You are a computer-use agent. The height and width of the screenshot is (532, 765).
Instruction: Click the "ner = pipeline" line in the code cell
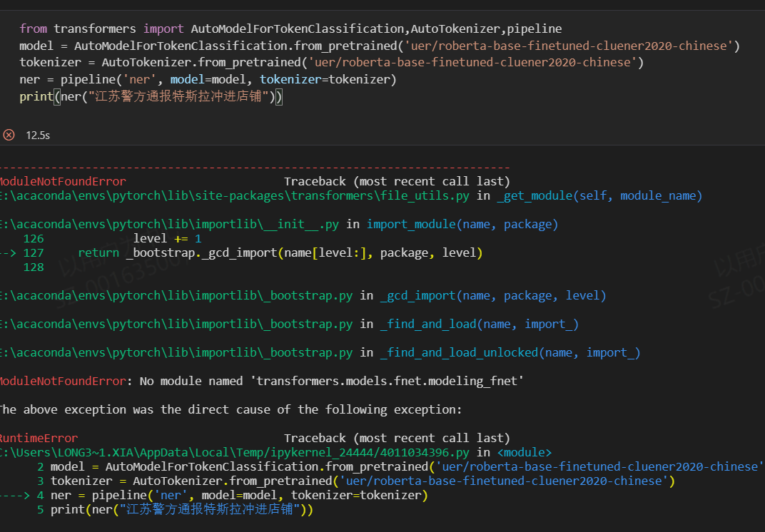point(208,79)
